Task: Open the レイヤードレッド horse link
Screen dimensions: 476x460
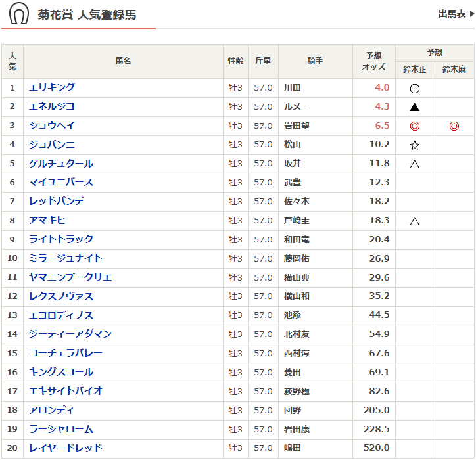Action: [66, 448]
